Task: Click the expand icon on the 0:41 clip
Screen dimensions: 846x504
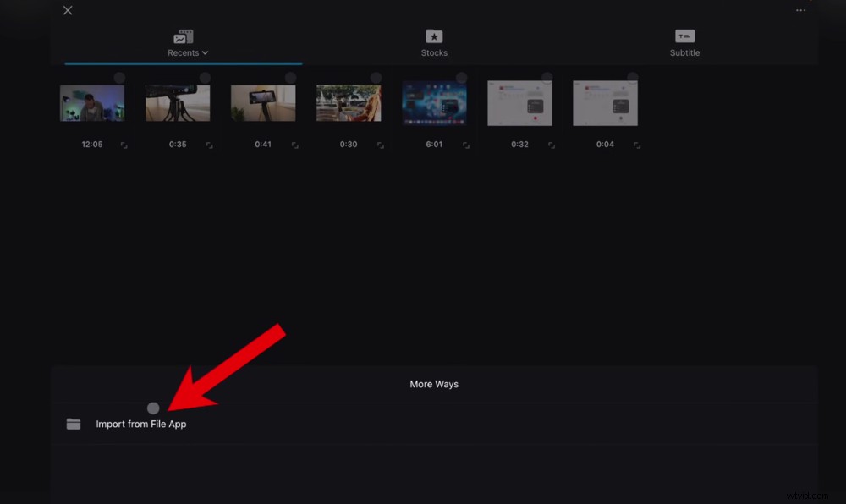Action: (294, 145)
